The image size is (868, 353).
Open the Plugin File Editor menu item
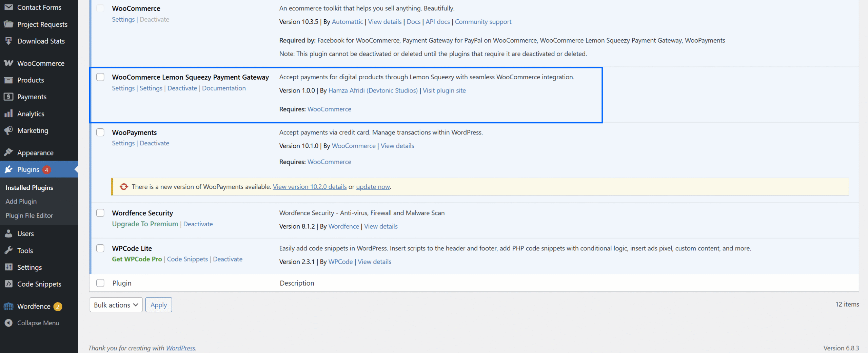pos(29,215)
